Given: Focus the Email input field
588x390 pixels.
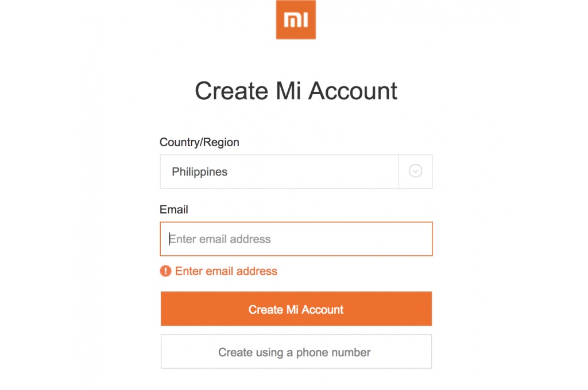Looking at the screenshot, I should click(296, 239).
